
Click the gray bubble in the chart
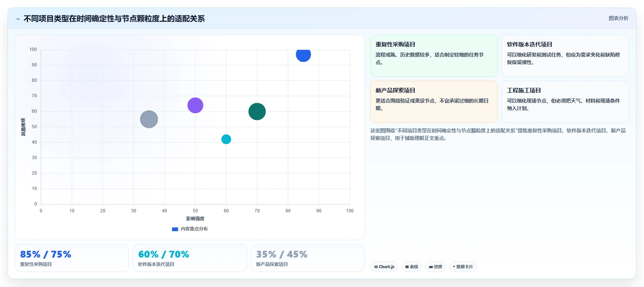point(149,119)
